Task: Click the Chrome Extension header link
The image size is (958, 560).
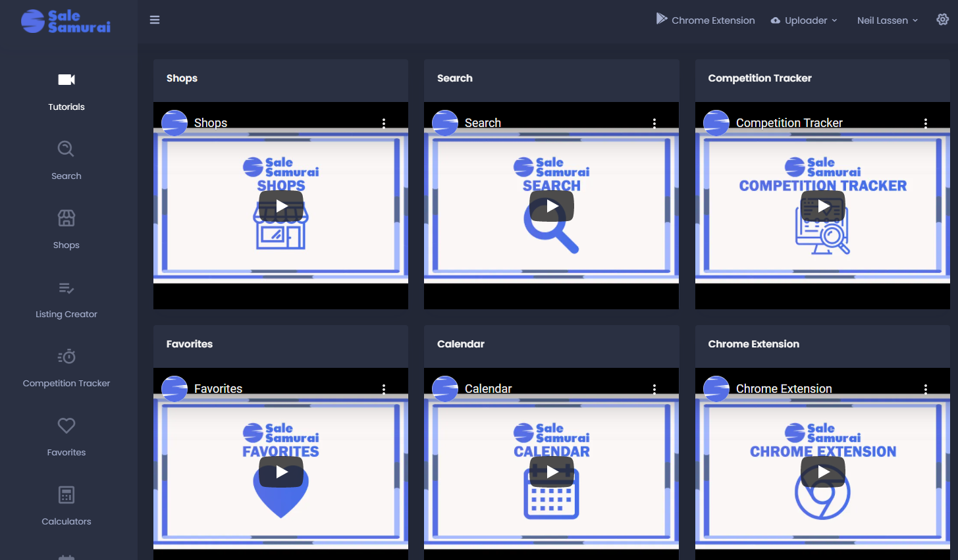Action: [x=713, y=20]
